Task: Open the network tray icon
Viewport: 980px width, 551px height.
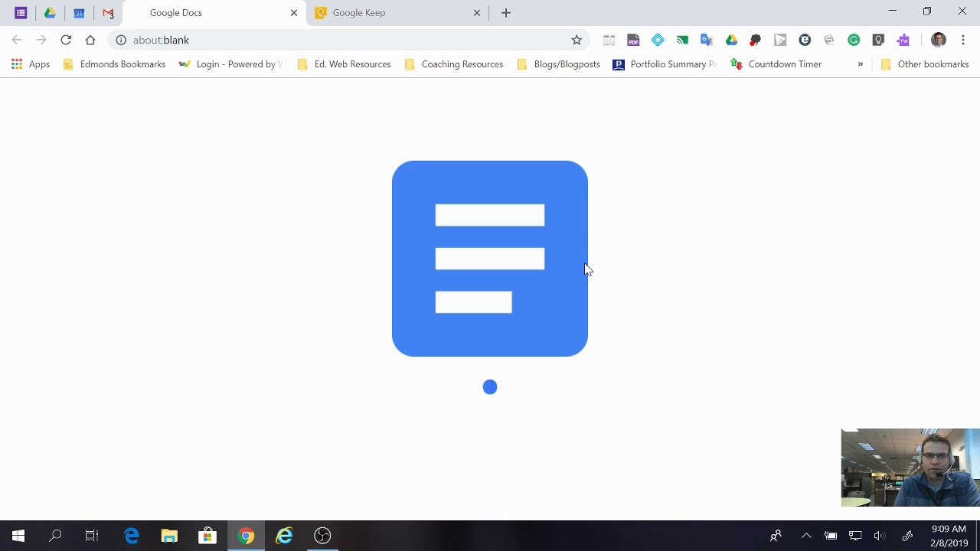Action: pos(855,536)
